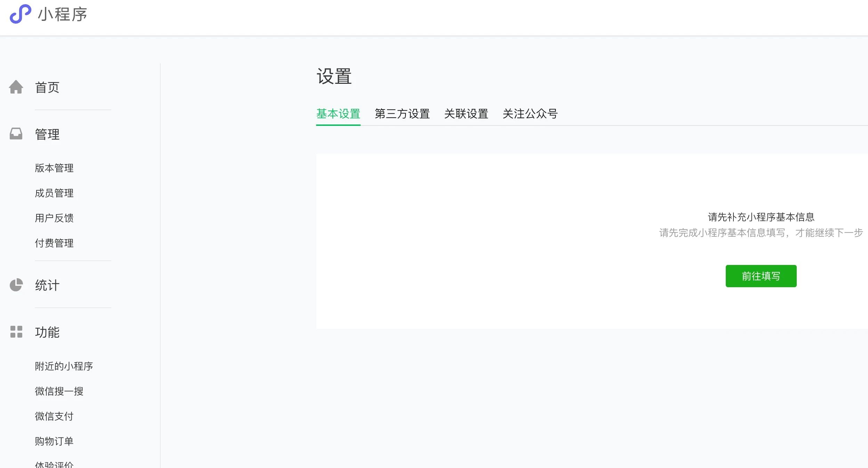This screenshot has width=868, height=468.
Task: Navigate to 付费管理
Action: [x=54, y=243]
